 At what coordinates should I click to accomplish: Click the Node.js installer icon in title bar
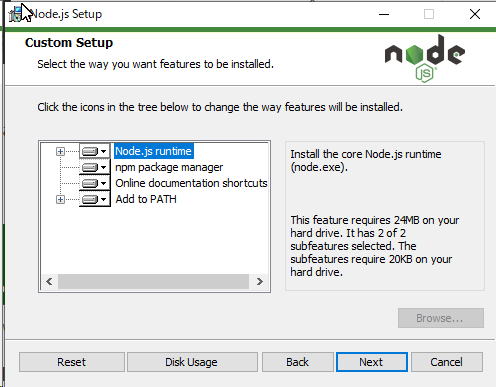point(15,14)
